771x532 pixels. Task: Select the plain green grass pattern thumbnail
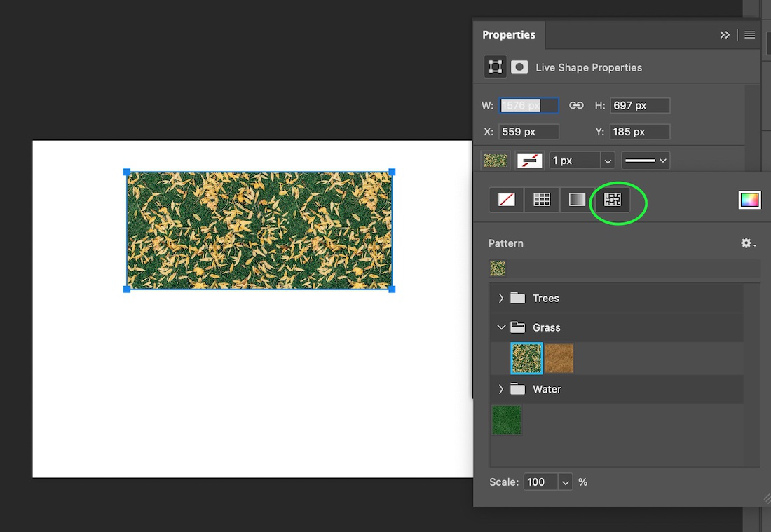coord(507,420)
